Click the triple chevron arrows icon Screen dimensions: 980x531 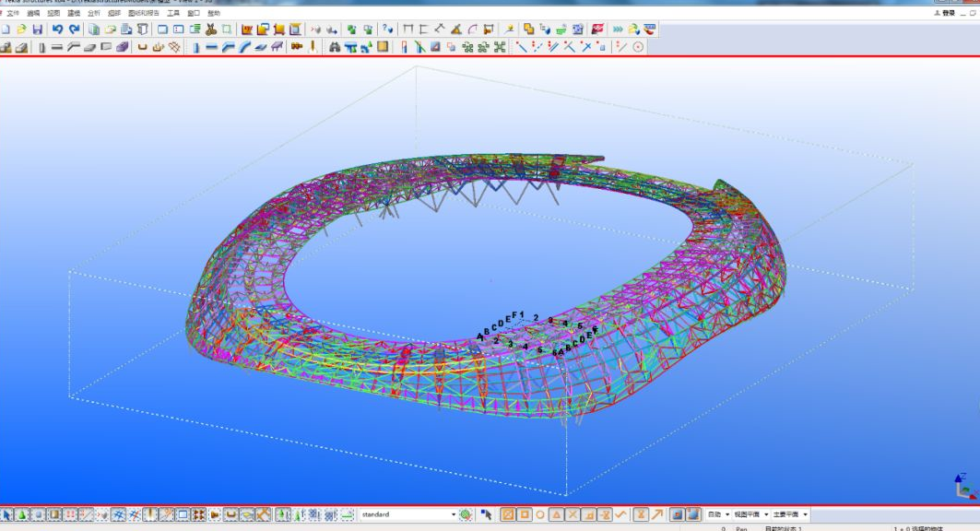click(618, 29)
